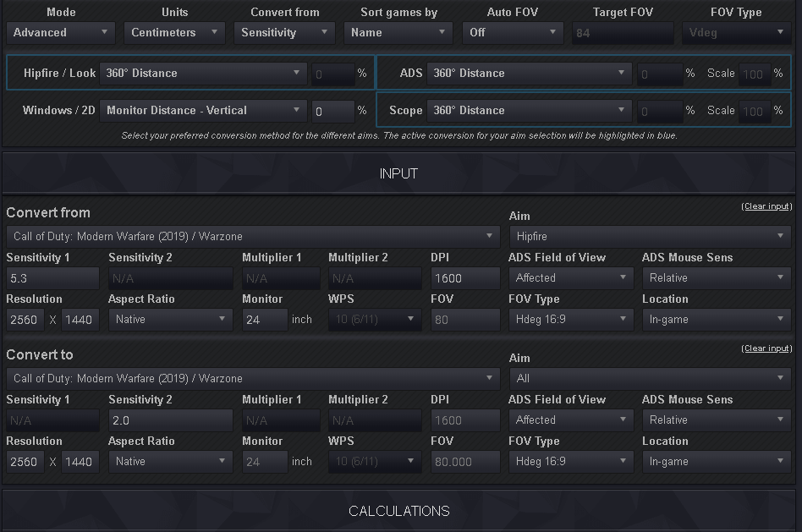Screen dimensions: 802x532
Task: Click the Hipfire / Look percent field
Action: tap(333, 74)
